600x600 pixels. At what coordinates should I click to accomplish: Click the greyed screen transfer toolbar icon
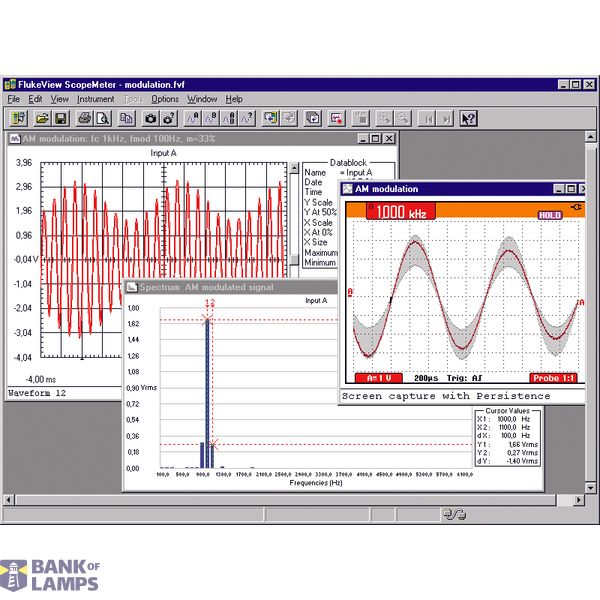(289, 118)
